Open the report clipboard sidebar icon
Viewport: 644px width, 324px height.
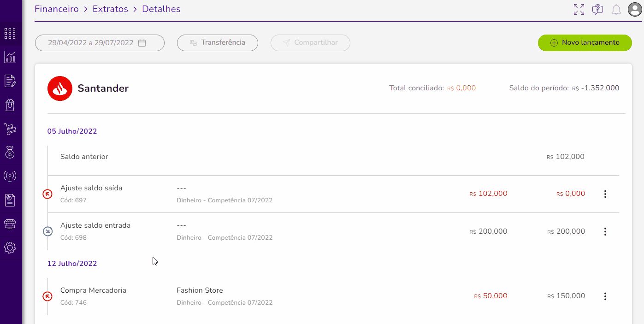click(10, 200)
